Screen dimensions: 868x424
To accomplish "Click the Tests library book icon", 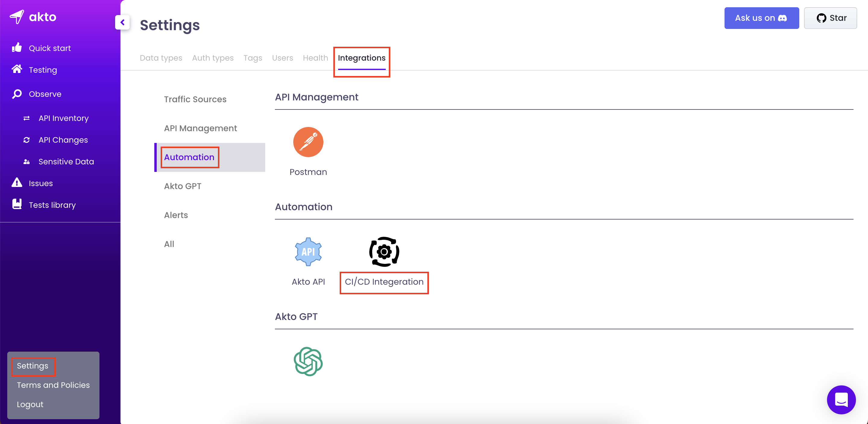I will pyautogui.click(x=17, y=204).
